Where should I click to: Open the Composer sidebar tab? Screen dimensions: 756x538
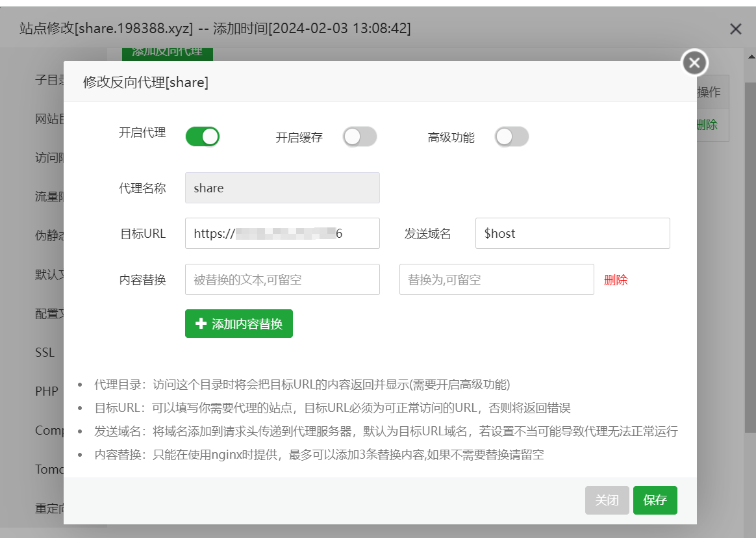49,431
